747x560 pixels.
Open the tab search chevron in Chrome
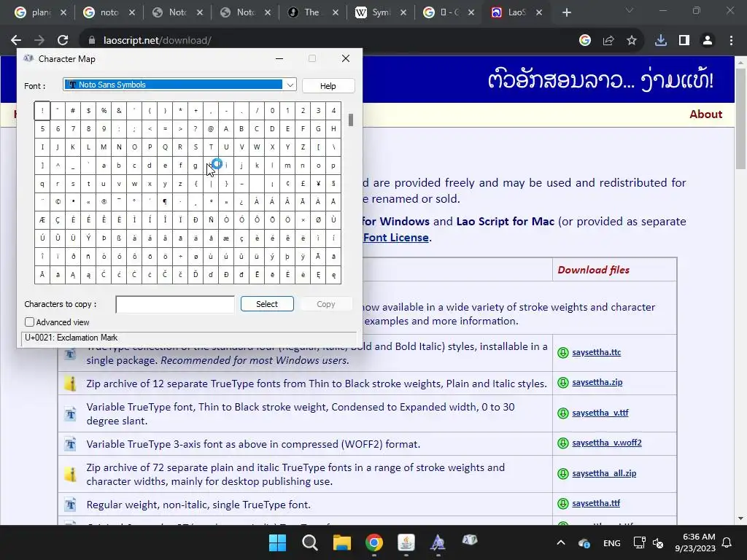coord(630,10)
